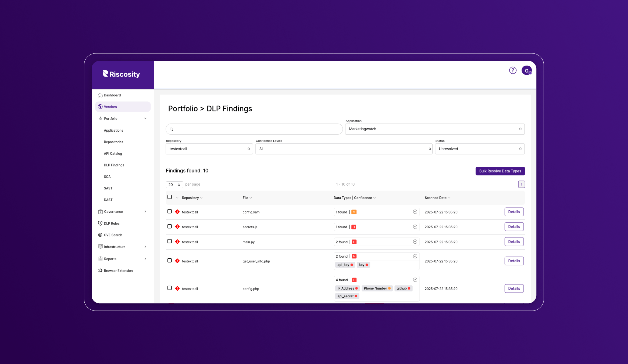Click red severity icon for get_user_info.php
The height and width of the screenshot is (364, 628).
[177, 261]
